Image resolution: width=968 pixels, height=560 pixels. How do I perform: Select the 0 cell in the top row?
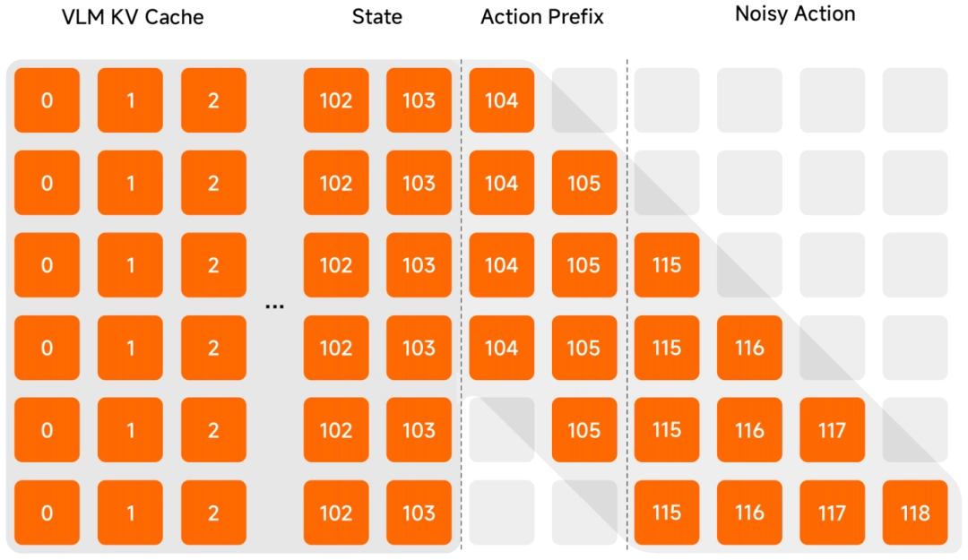point(47,100)
